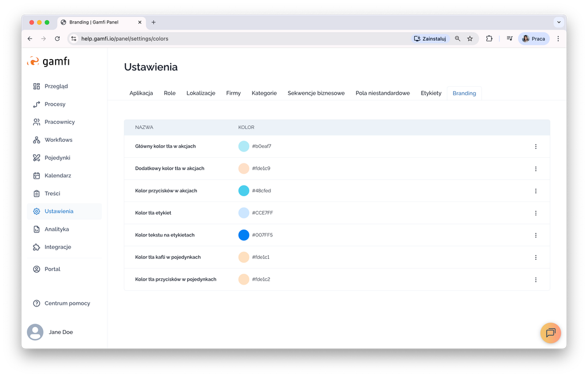Click the Integracje puzzle icon
Viewport: 588px width, 377px height.
point(37,247)
